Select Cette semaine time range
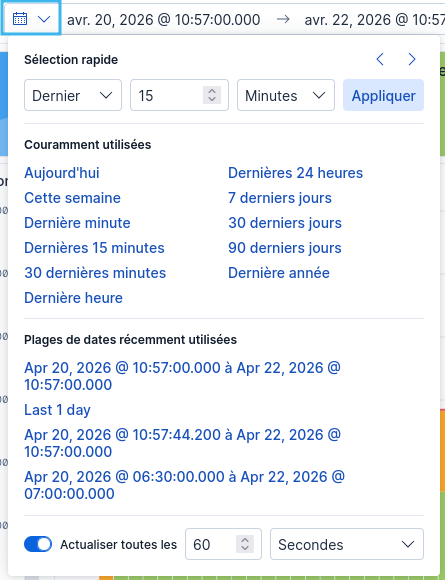Screen dimensions: 445x580 (x=73, y=198)
